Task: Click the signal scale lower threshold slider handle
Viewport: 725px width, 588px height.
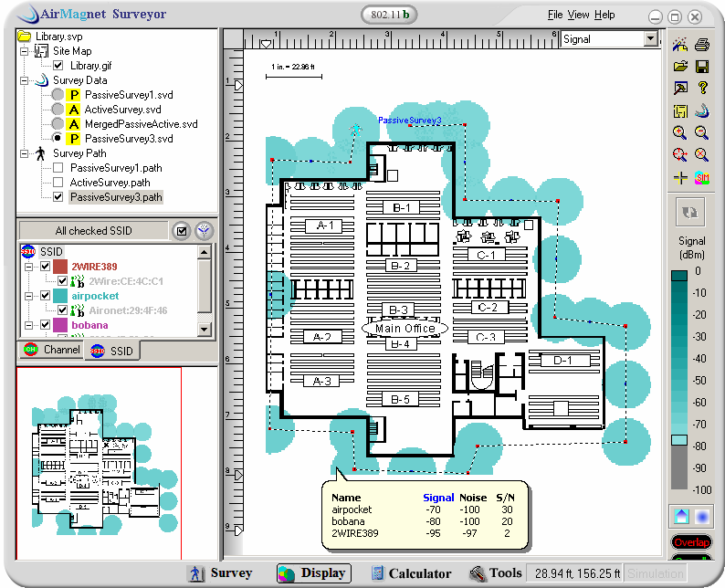Action: [x=679, y=439]
